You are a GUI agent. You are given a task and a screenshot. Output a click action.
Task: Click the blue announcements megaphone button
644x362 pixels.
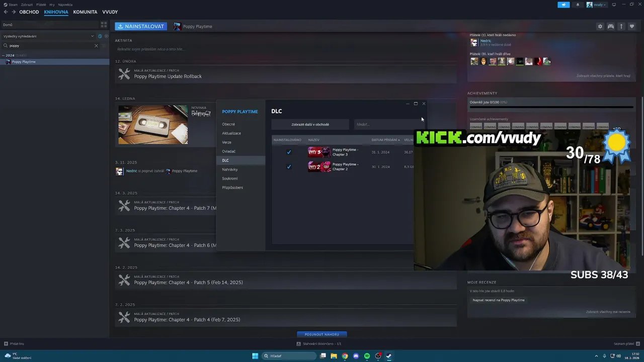(563, 5)
